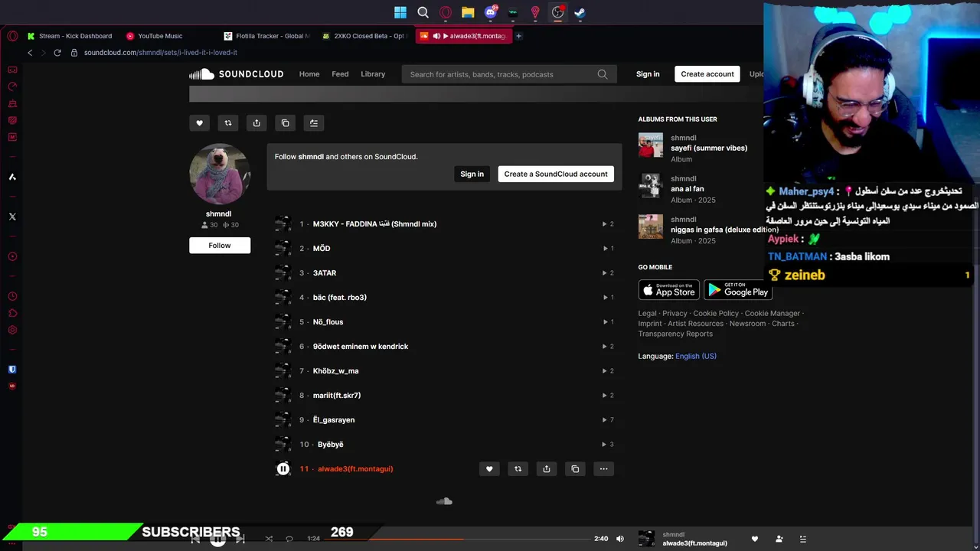Seek within the playback progress bar
Viewport: 980px width, 551px height.
[x=457, y=539]
